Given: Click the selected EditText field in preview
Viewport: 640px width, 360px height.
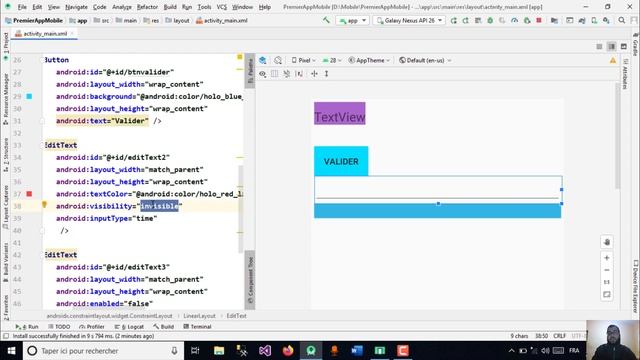Looking at the screenshot, I should click(438, 190).
